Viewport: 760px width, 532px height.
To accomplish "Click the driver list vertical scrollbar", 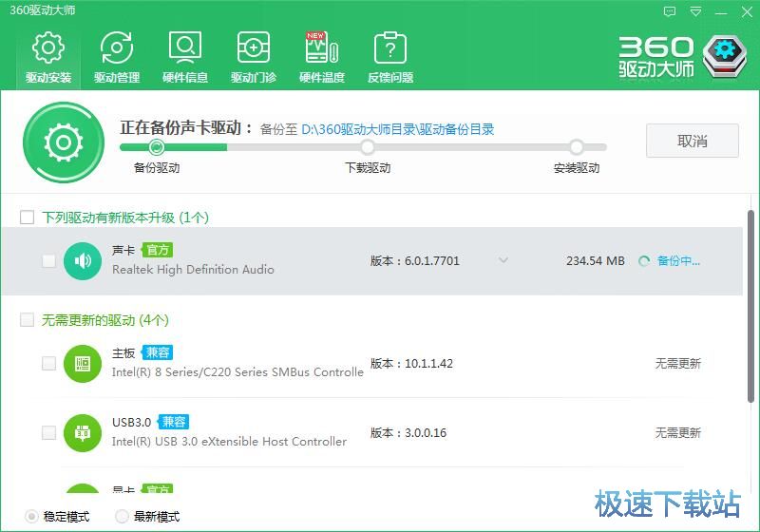I will (x=750, y=306).
